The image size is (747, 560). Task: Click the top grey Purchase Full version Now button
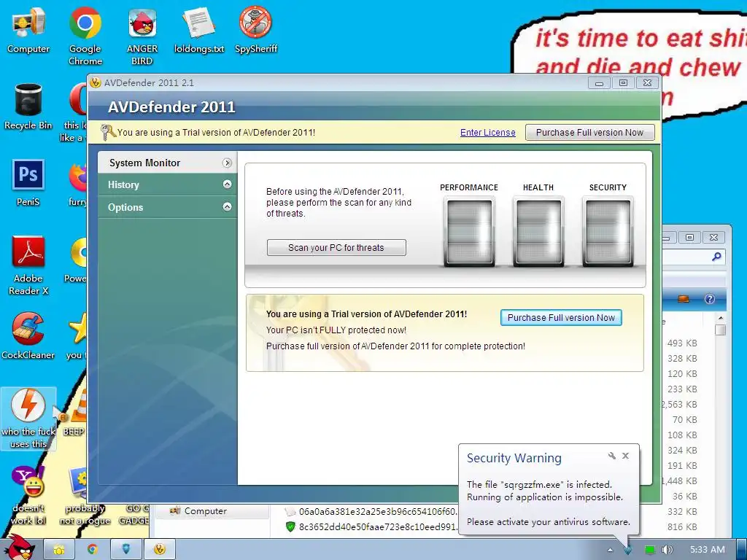tap(589, 133)
